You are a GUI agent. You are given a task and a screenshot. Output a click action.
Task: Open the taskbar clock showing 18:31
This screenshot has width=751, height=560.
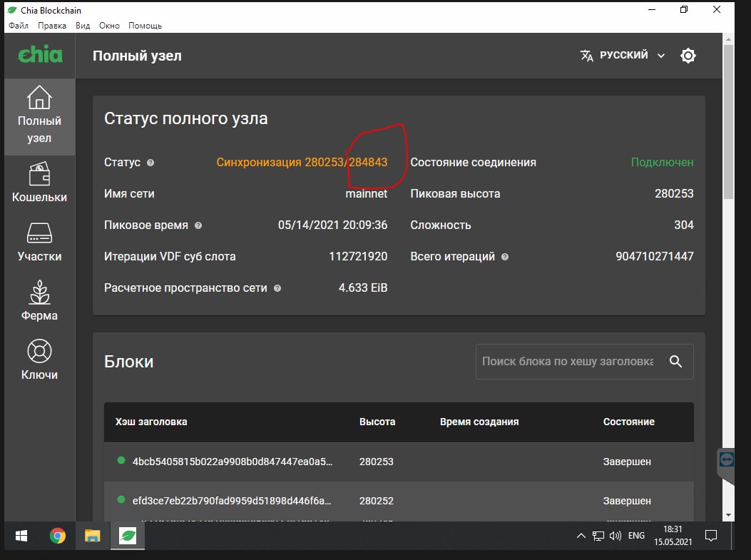[673, 536]
